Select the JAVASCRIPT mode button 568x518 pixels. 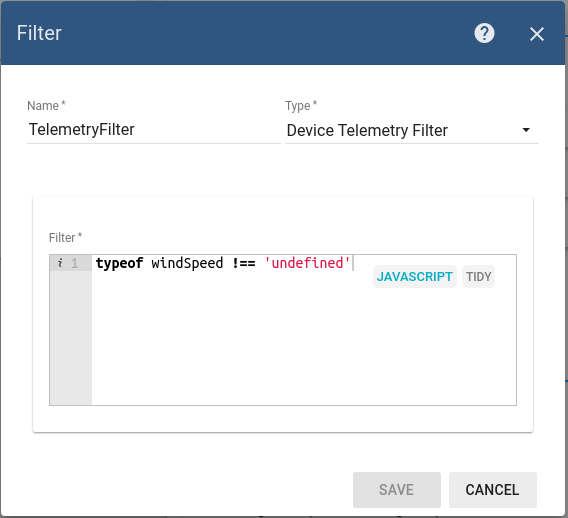click(414, 277)
